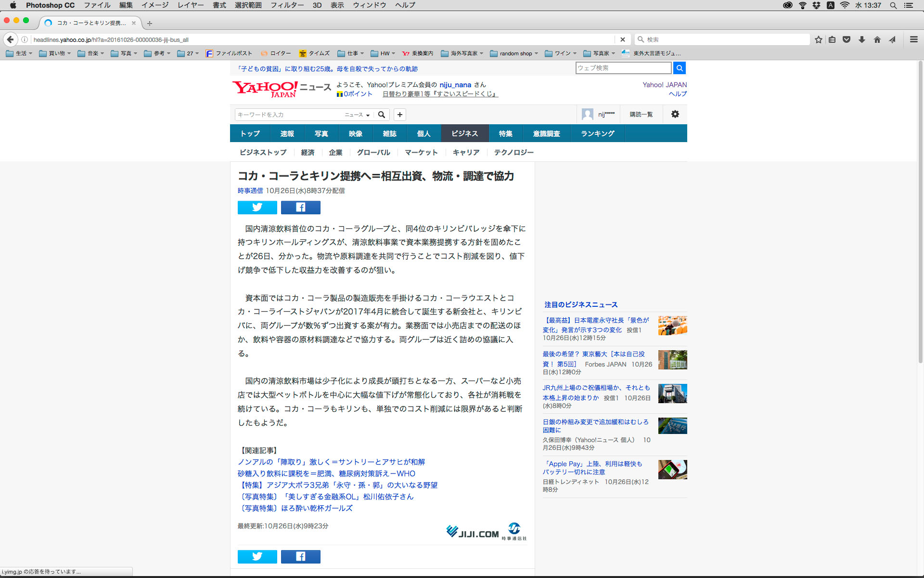Click the Facebook share button below headline
This screenshot has height=578, width=924.
coord(300,207)
